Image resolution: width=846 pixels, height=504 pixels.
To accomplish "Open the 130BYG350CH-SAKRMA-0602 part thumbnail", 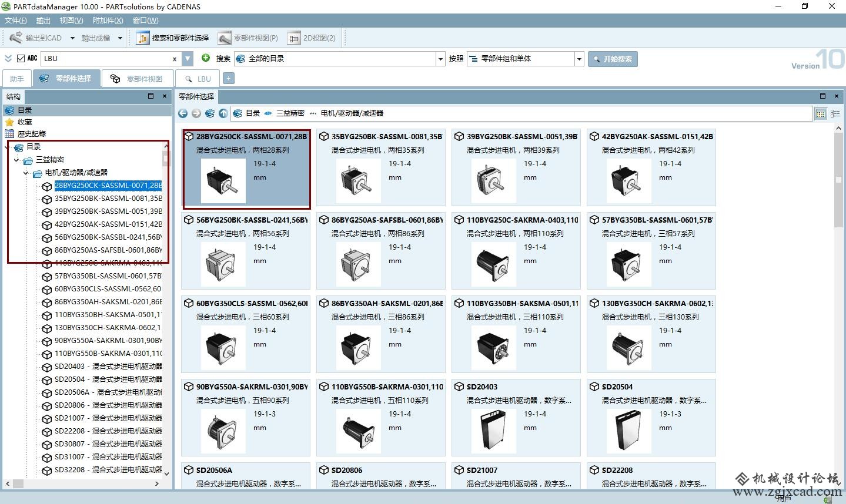I will click(x=629, y=348).
